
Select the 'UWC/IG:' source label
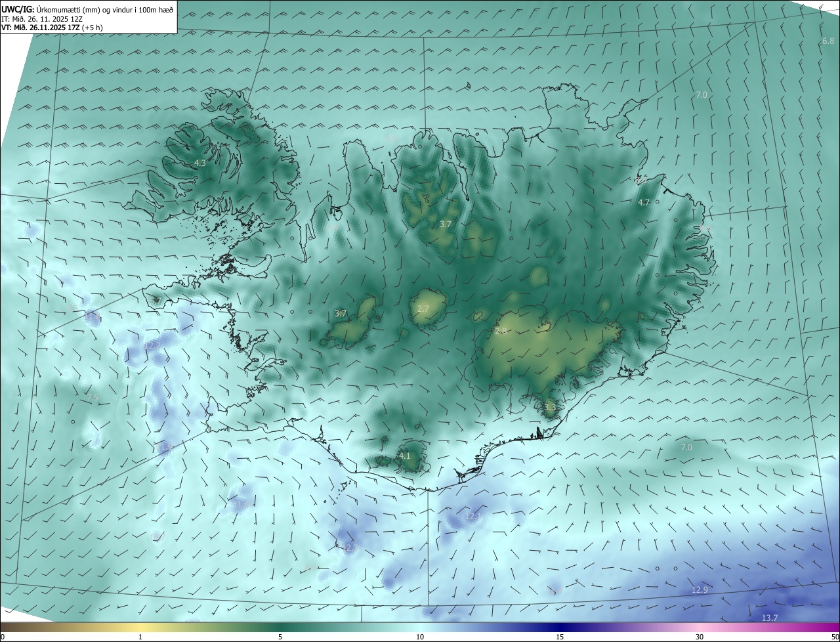(17, 9)
